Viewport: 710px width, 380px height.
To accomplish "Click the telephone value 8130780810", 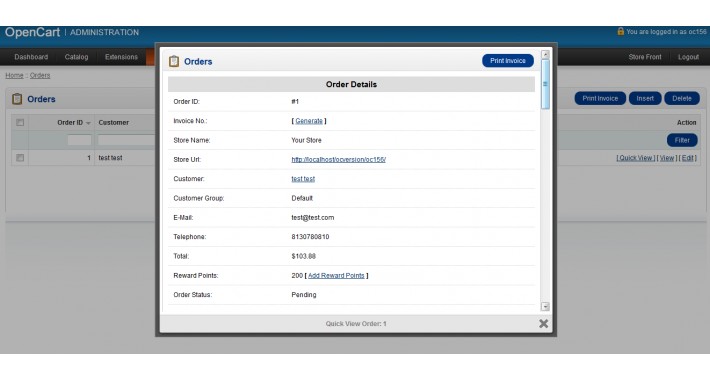I will (x=310, y=237).
